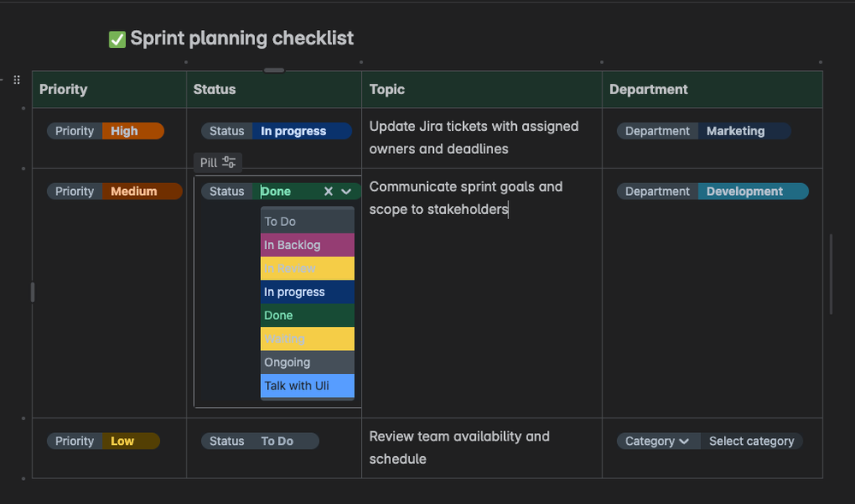Choose the Ongoing status option
This screenshot has height=504, width=855.
pyautogui.click(x=306, y=363)
